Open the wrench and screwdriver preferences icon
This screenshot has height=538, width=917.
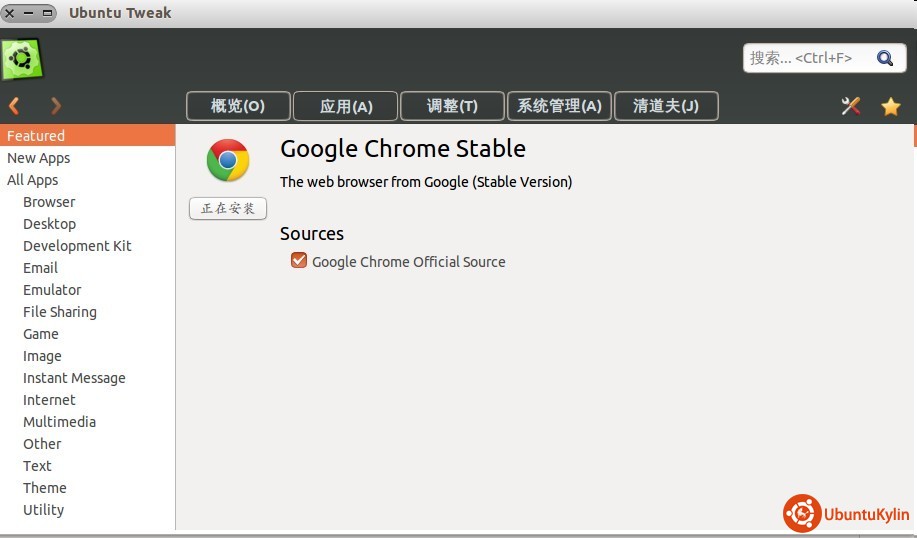coord(851,106)
